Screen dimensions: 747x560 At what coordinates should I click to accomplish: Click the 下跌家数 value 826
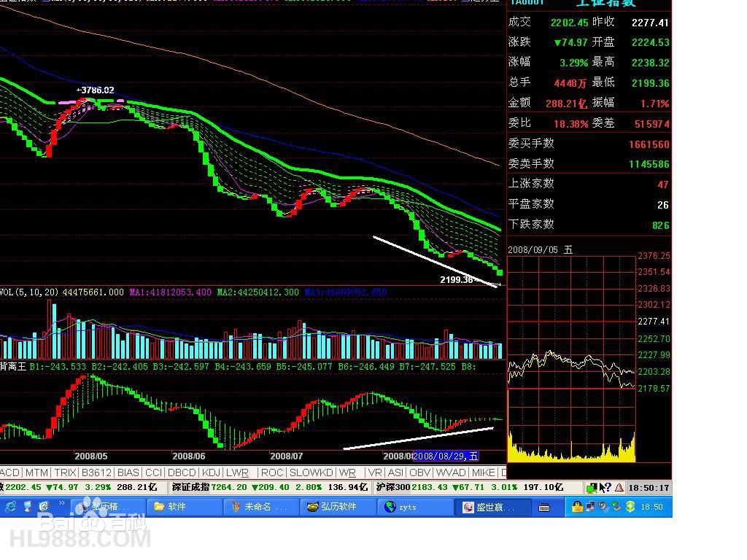[661, 225]
